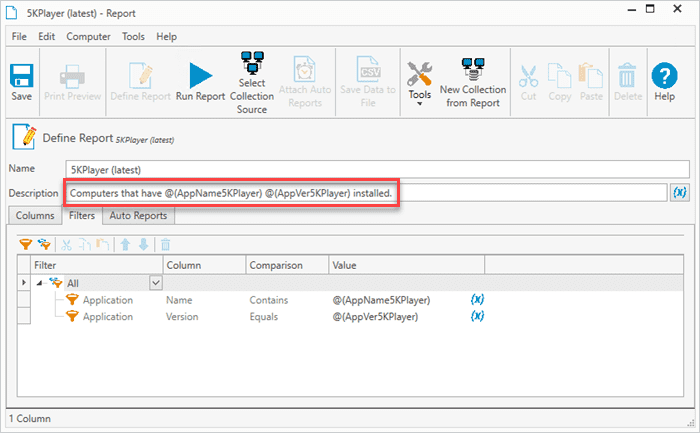This screenshot has height=433, width=700.
Task: Add a filter group icon
Action: 44,245
